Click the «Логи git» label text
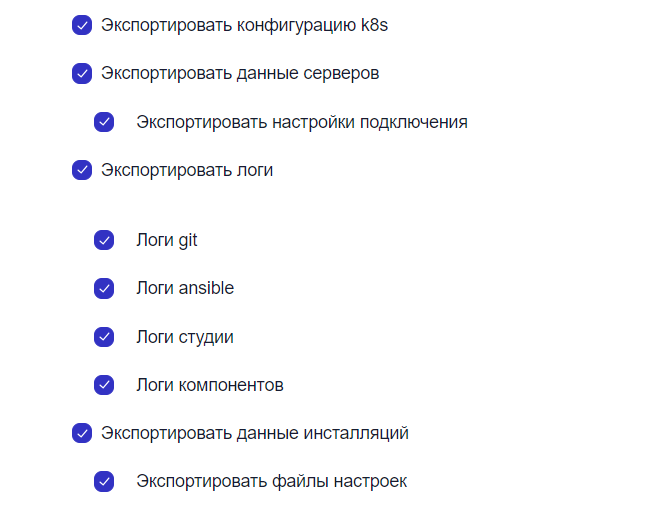This screenshot has width=670, height=507. tap(167, 240)
